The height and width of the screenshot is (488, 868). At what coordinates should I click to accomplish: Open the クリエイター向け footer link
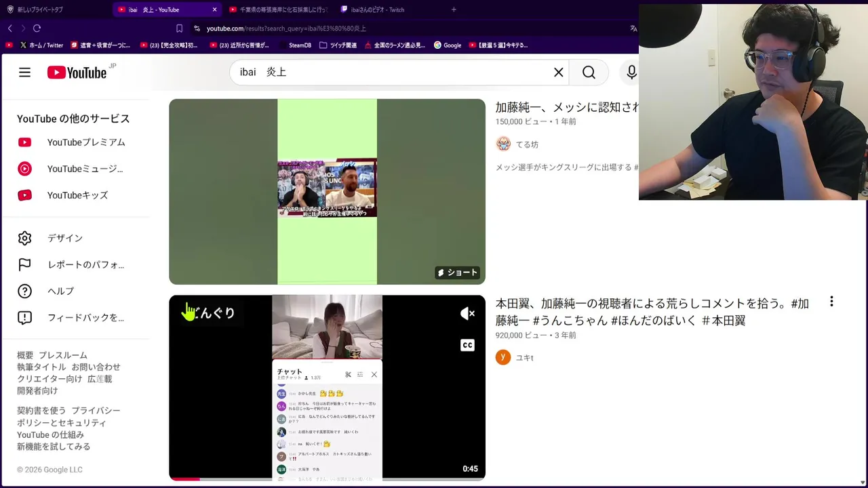50,379
